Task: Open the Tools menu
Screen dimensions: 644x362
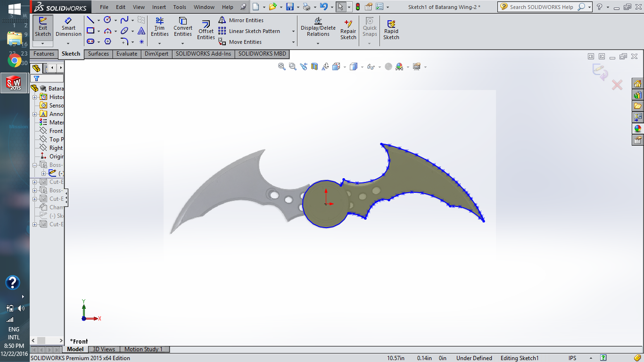Action: pos(180,7)
